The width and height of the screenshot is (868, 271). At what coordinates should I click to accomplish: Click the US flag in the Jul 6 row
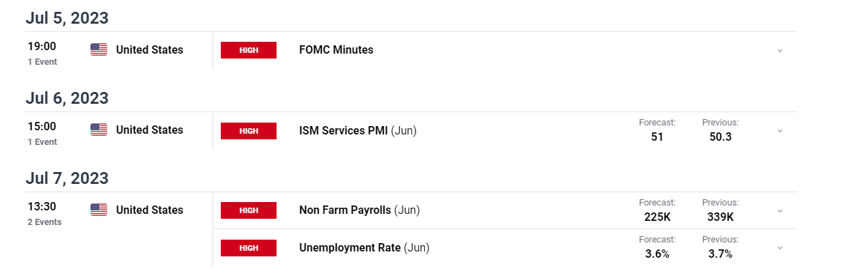pyautogui.click(x=99, y=130)
